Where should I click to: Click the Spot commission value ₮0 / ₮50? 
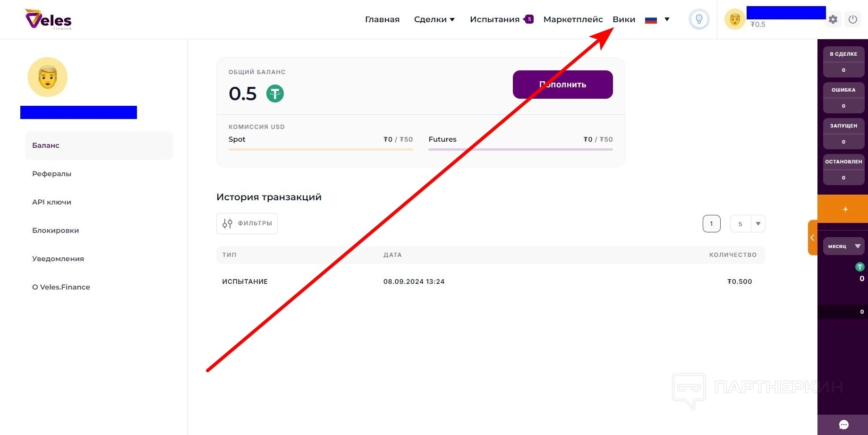click(398, 139)
